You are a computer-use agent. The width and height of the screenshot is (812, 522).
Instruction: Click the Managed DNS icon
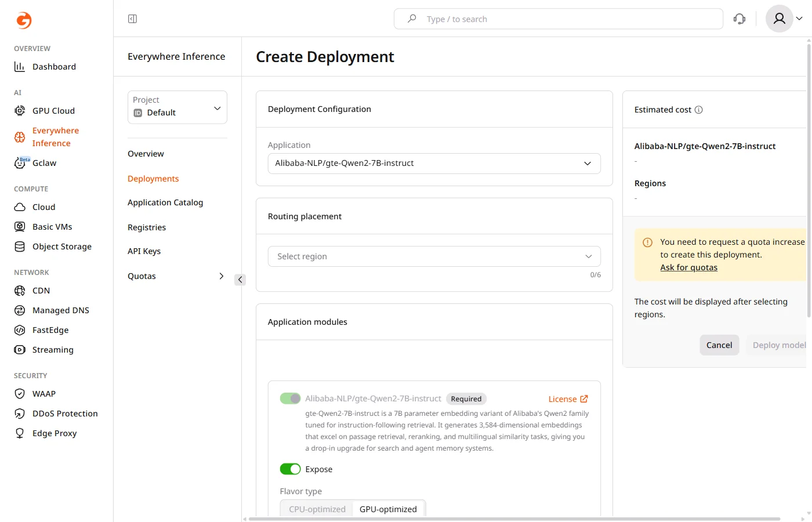click(x=20, y=310)
